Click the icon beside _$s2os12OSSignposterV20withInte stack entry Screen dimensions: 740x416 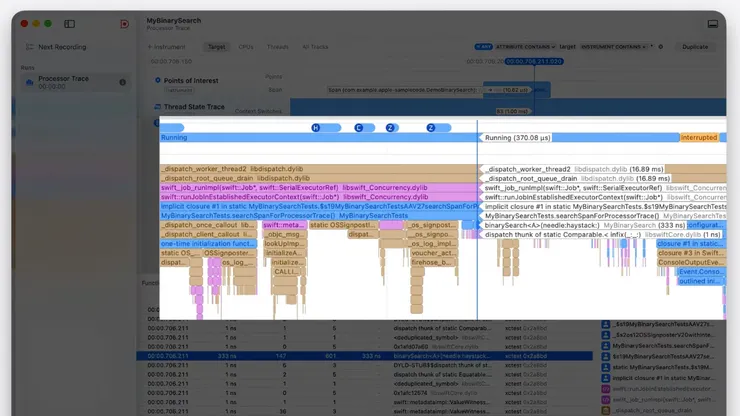(x=605, y=335)
